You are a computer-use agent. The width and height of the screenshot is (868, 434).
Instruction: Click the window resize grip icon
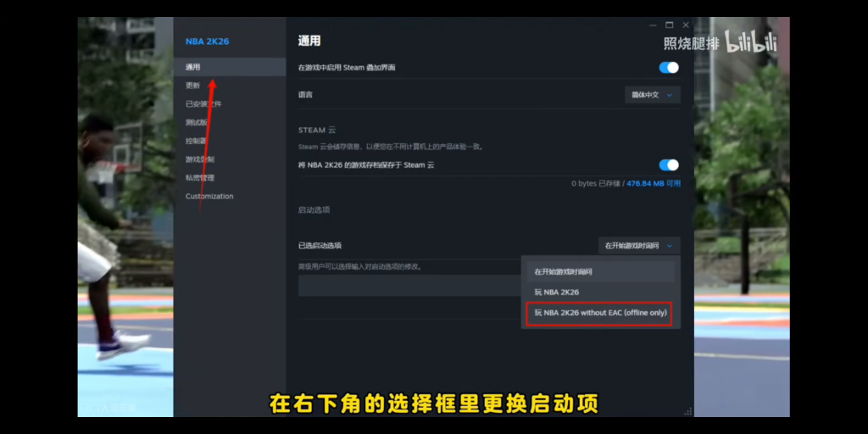688,411
